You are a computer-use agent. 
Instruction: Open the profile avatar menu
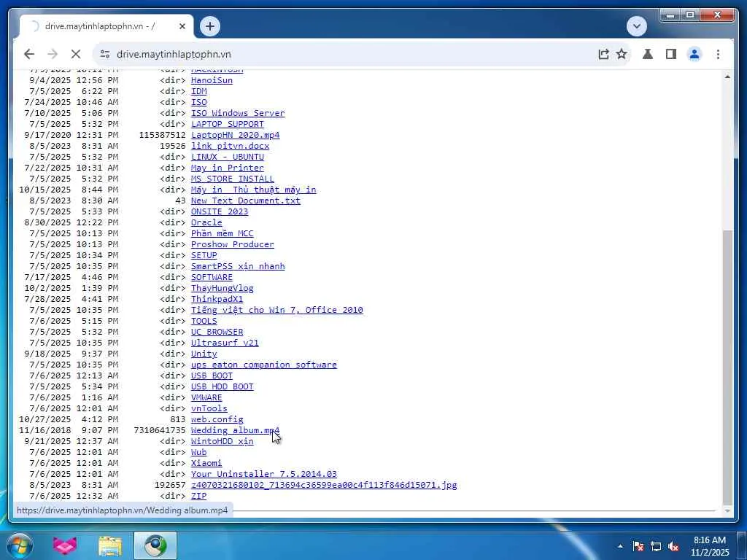coord(694,54)
